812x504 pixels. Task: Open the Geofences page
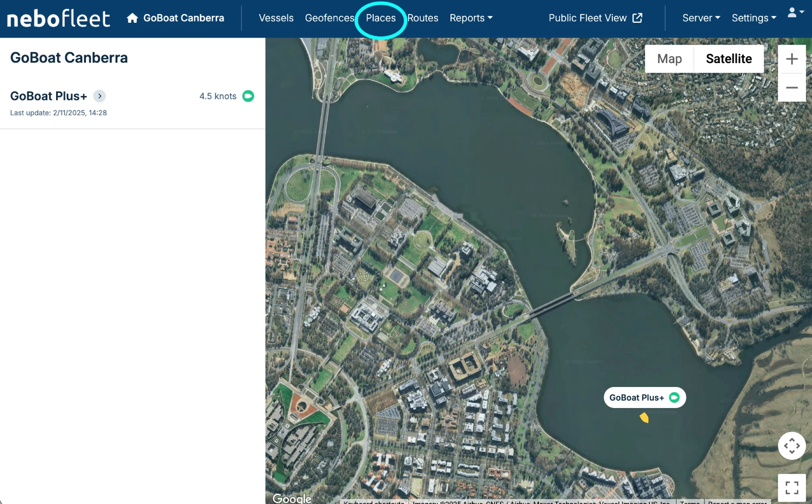(330, 18)
